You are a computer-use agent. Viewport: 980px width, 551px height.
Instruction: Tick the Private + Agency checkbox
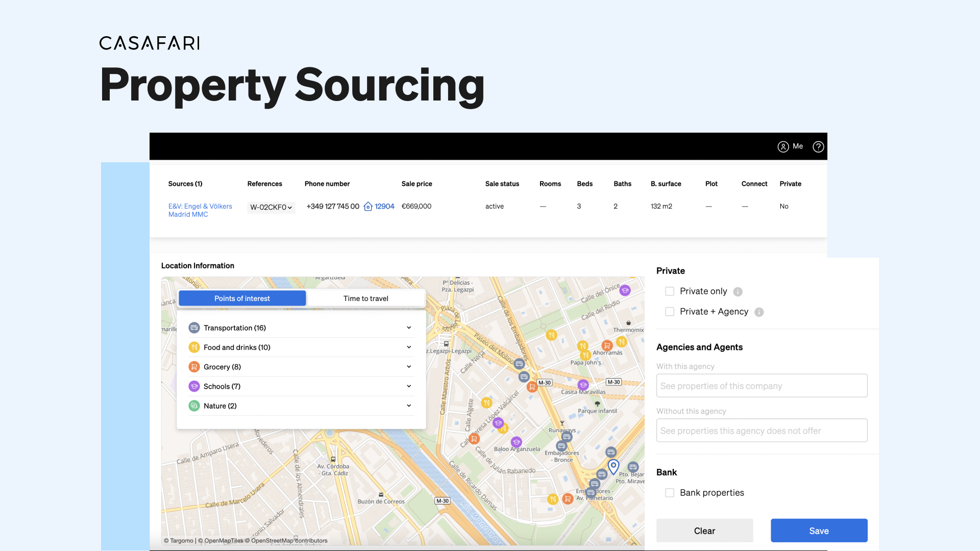(670, 312)
